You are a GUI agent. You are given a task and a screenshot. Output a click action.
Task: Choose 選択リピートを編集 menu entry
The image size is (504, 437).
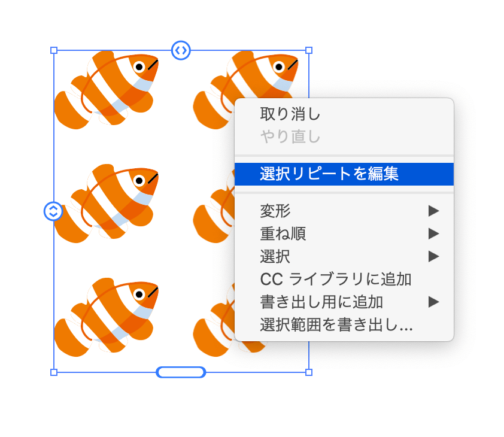(x=344, y=174)
